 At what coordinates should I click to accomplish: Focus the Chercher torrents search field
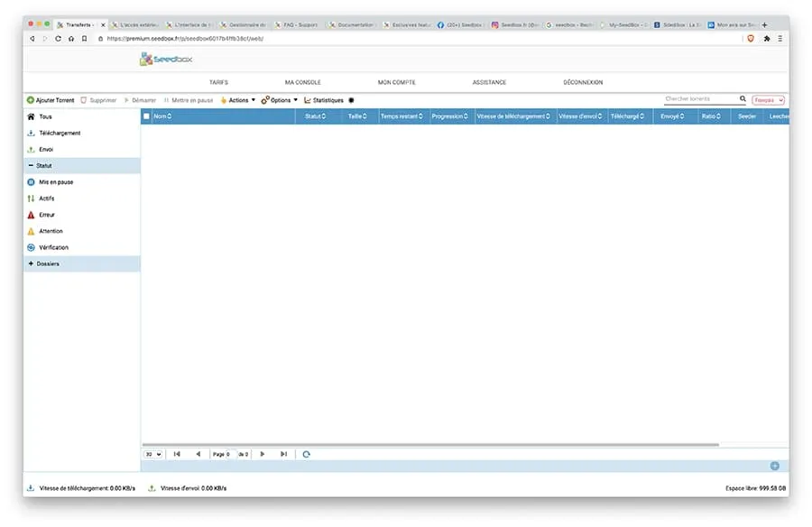(x=701, y=98)
